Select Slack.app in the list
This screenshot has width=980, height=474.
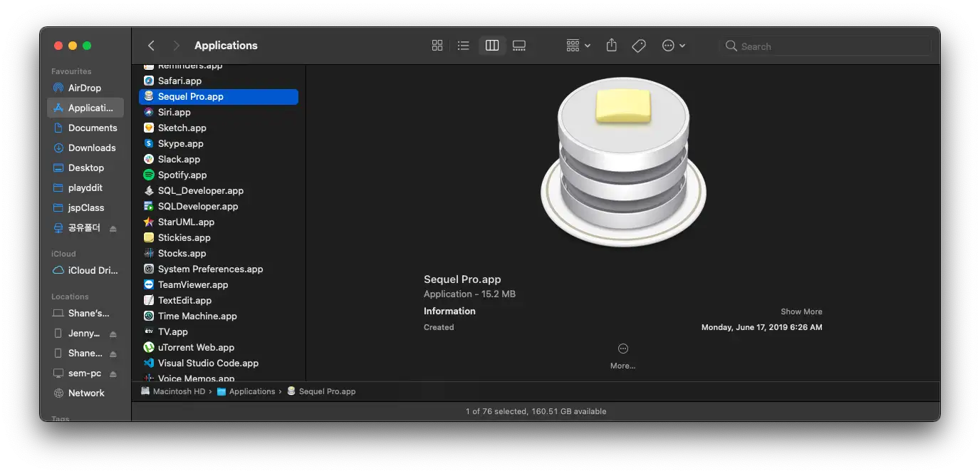coord(219,159)
